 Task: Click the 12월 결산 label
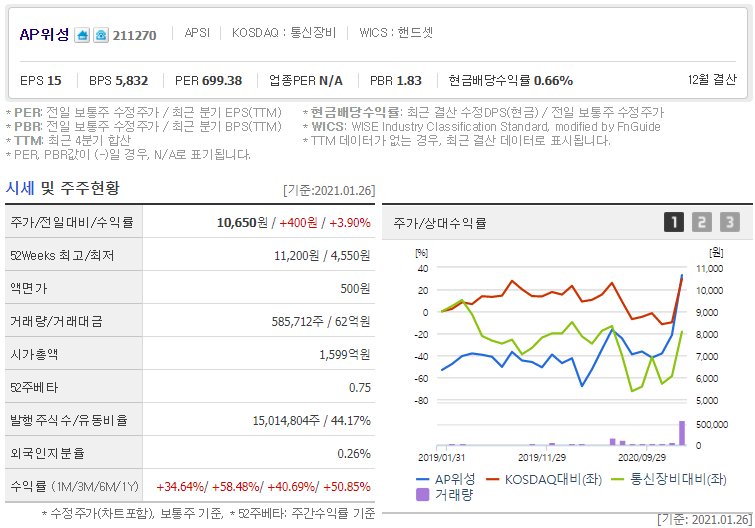click(712, 79)
